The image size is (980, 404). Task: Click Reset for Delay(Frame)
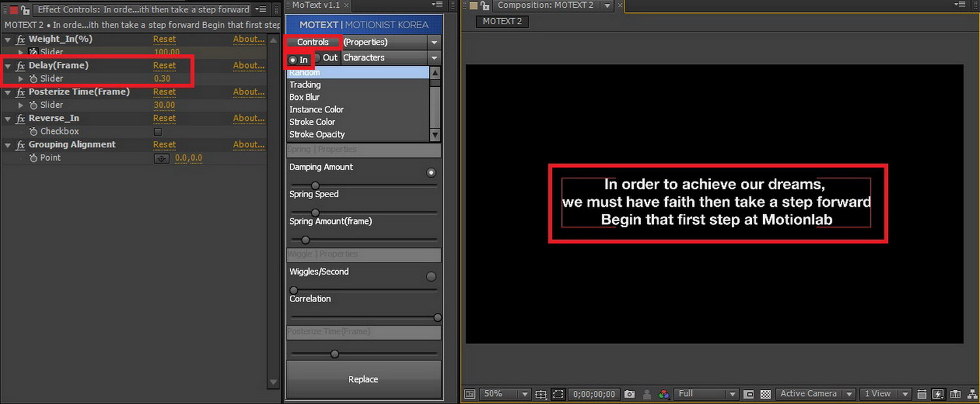165,65
